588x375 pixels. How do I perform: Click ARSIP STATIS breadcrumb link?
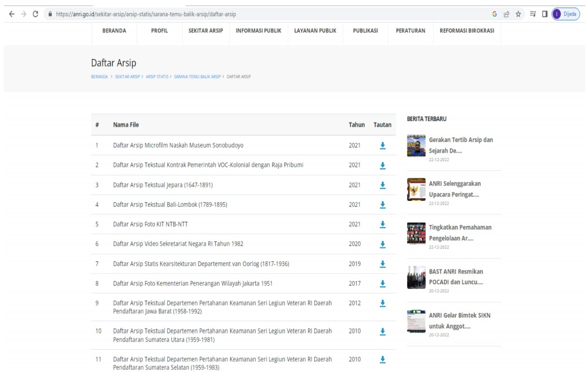coord(157,77)
